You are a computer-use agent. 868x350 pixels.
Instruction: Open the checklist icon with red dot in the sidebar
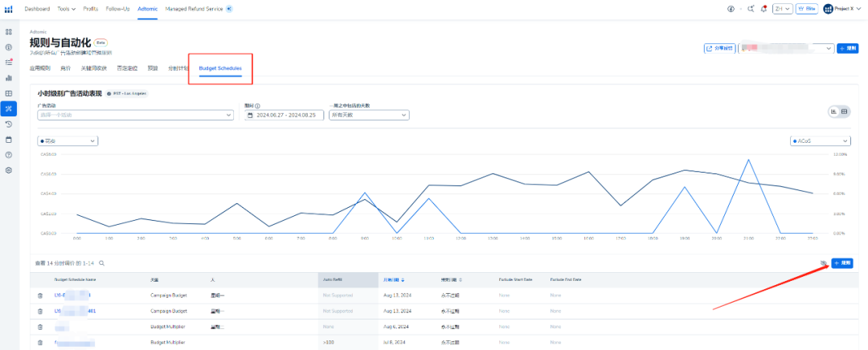coord(9,62)
